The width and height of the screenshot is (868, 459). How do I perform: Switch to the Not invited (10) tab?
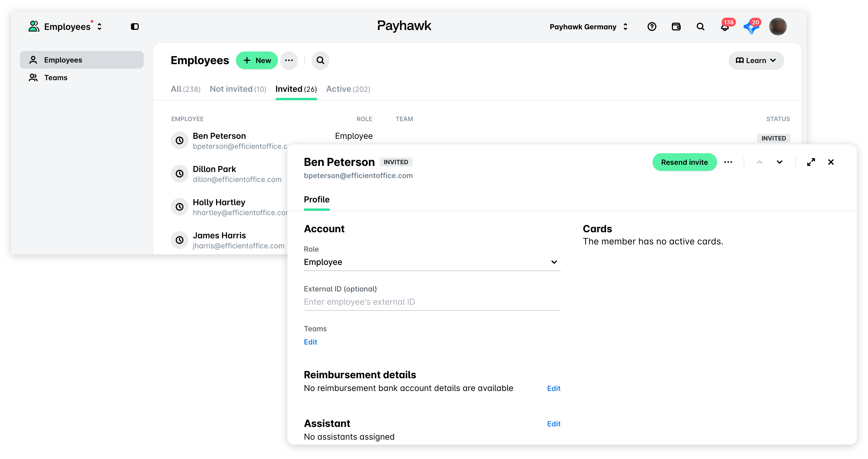point(238,89)
